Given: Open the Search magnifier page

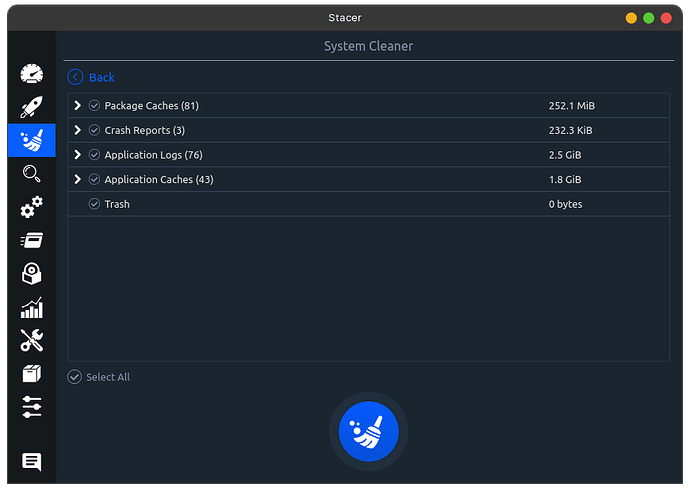Looking at the screenshot, I should click(32, 173).
